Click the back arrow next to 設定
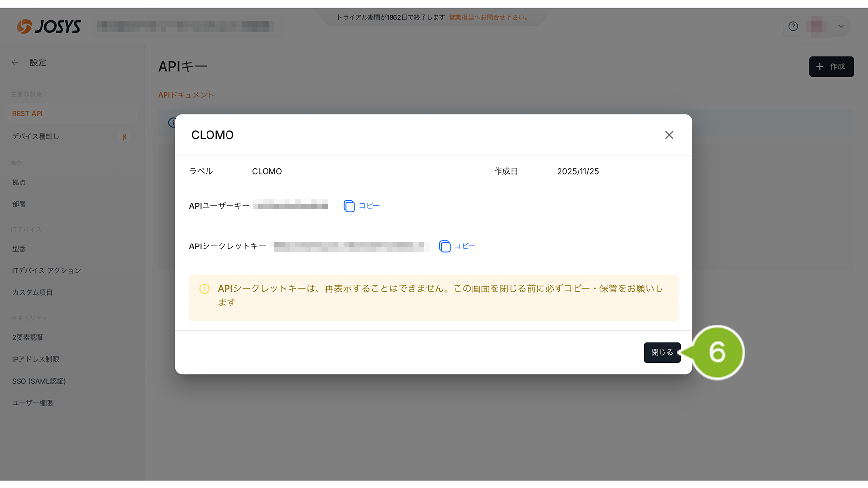The image size is (868, 488). pyautogui.click(x=15, y=62)
